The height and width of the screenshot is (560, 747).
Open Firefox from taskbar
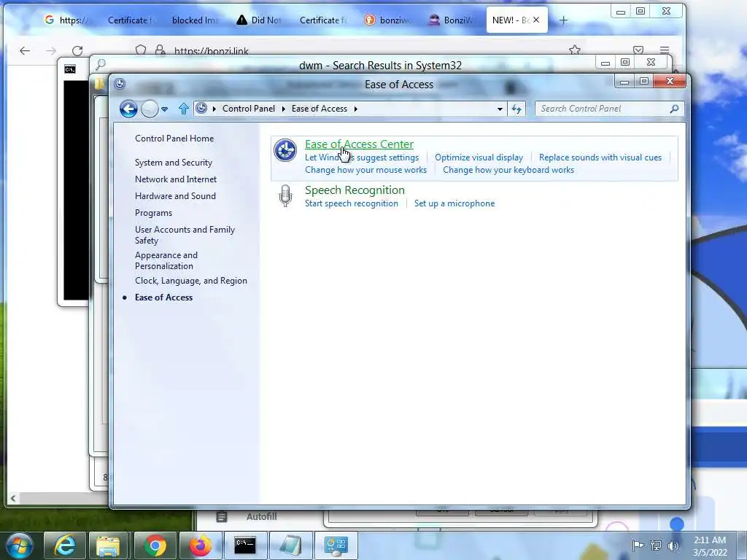point(200,545)
